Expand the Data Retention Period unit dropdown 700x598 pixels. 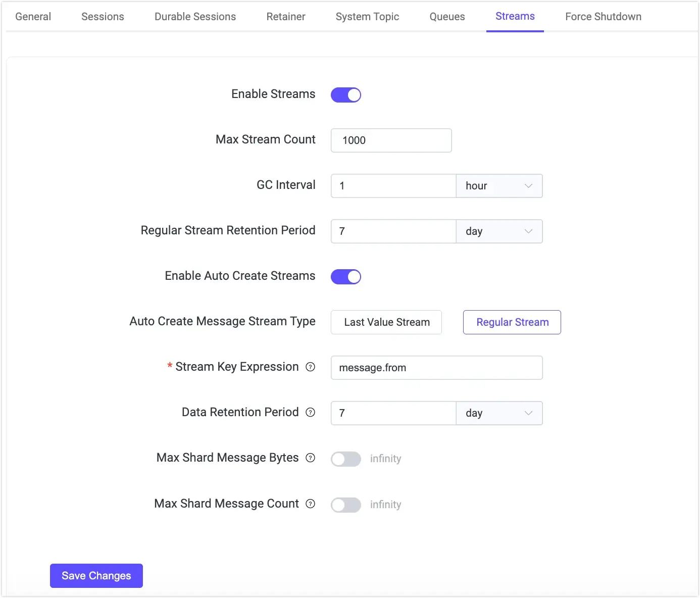pyautogui.click(x=499, y=413)
